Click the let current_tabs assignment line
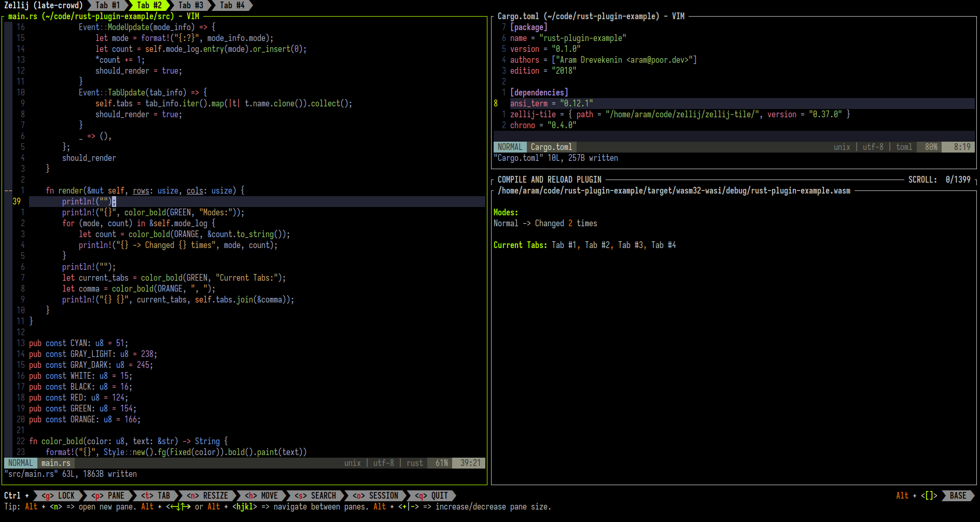This screenshot has height=522, width=980. pos(174,278)
